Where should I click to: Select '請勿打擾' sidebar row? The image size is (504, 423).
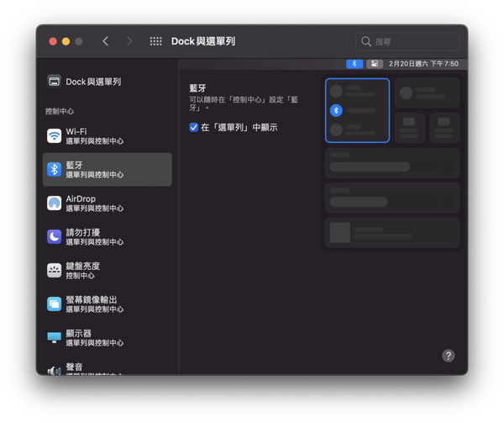tap(108, 237)
